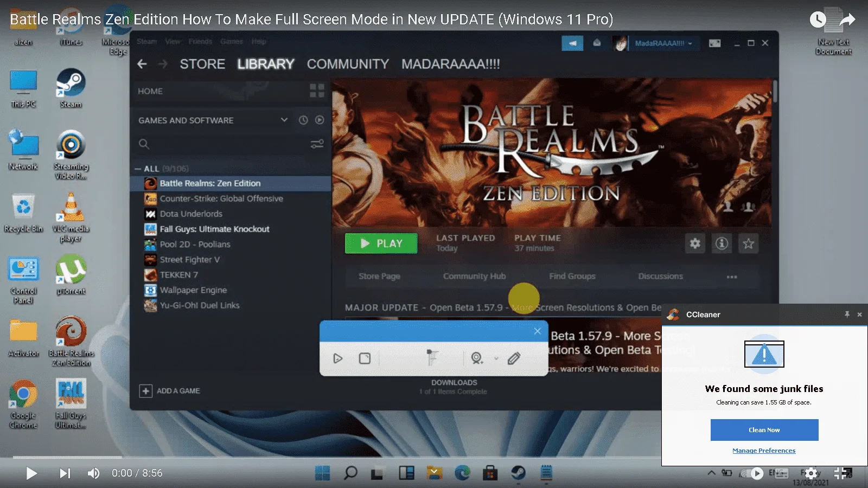Open Steam menu in menu bar
The image size is (868, 488).
point(146,41)
